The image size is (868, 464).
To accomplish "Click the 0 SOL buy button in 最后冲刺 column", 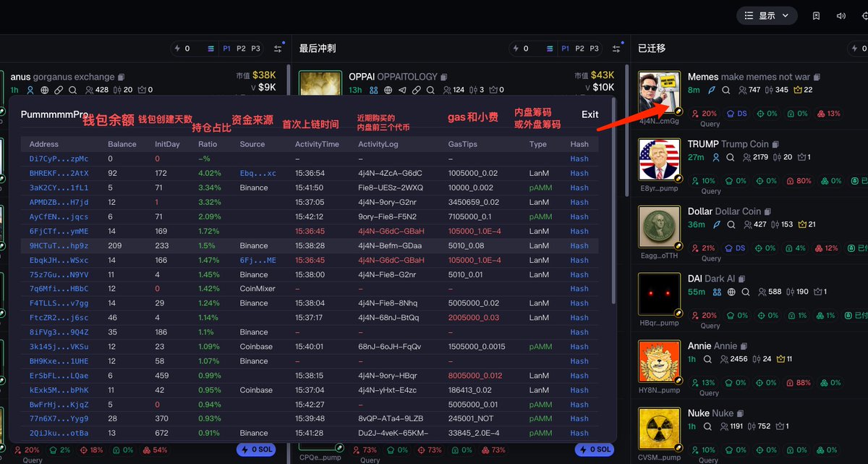I will click(x=595, y=450).
